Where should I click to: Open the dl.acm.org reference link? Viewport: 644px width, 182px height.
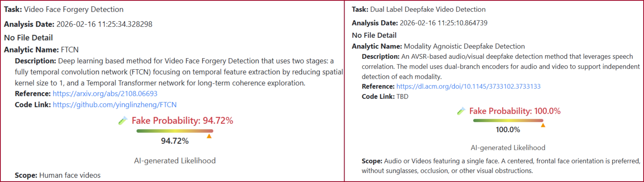click(x=468, y=87)
